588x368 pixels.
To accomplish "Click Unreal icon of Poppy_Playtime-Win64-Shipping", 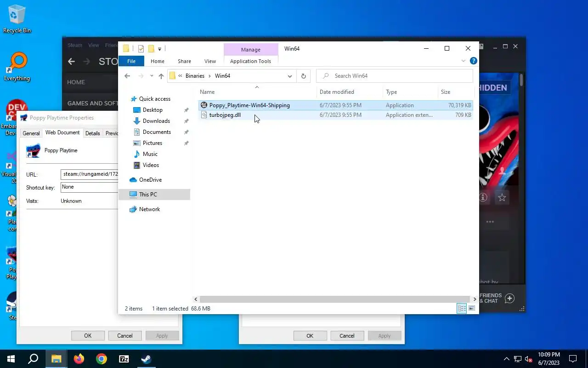I will click(x=204, y=105).
